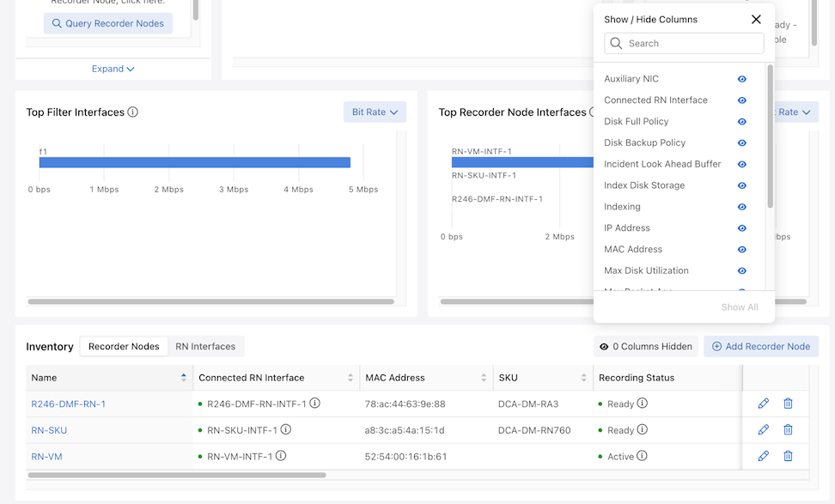Open info for R246-DMF-RN-INTF-1 interface

pyautogui.click(x=314, y=403)
